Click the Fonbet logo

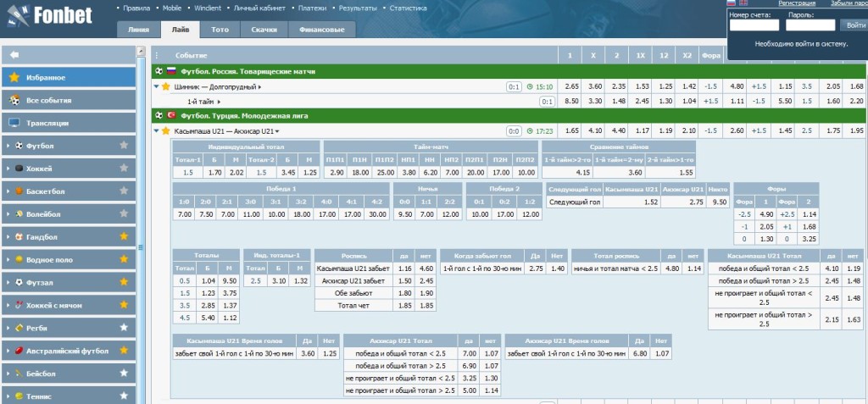point(50,15)
